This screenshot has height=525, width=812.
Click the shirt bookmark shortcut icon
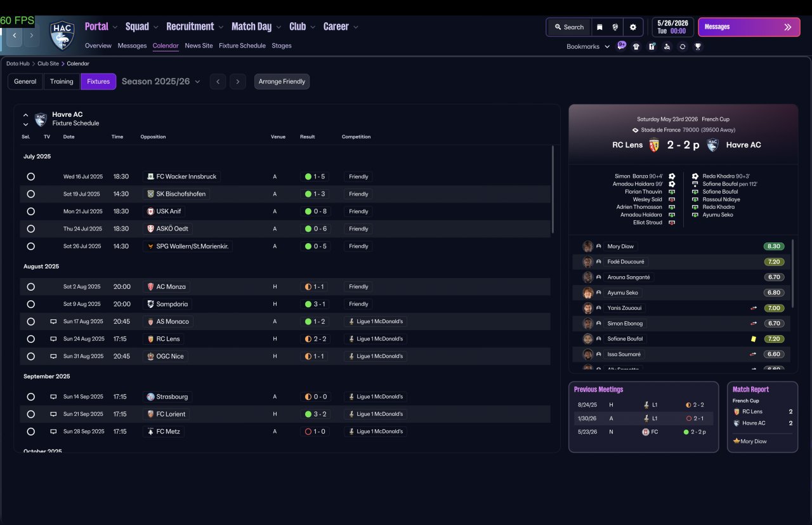(636, 46)
